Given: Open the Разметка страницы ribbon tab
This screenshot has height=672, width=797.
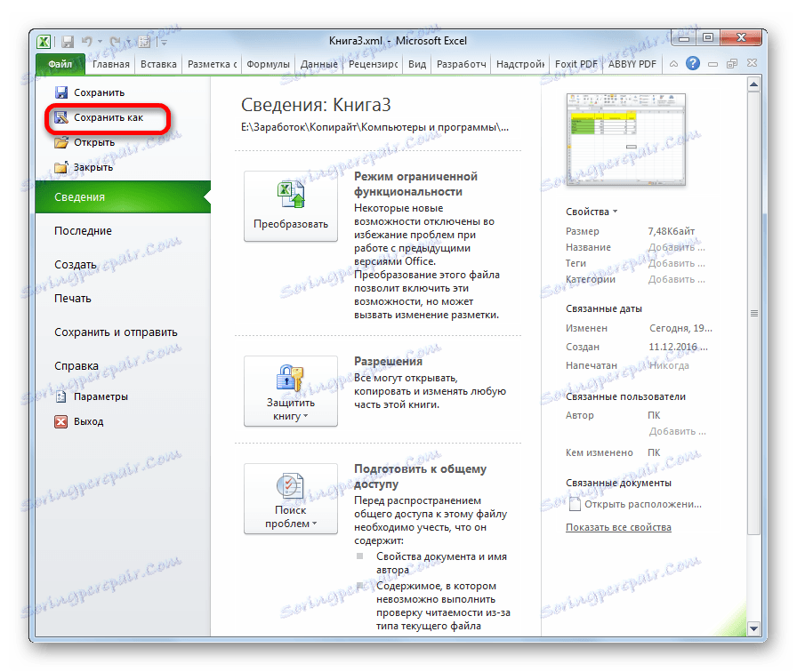Looking at the screenshot, I should [212, 64].
